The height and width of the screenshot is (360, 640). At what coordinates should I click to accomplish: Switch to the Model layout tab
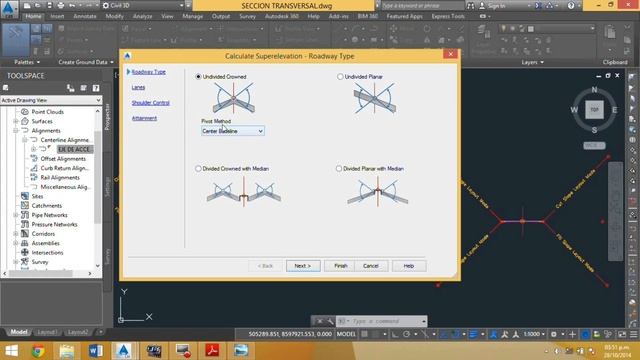coord(19,332)
